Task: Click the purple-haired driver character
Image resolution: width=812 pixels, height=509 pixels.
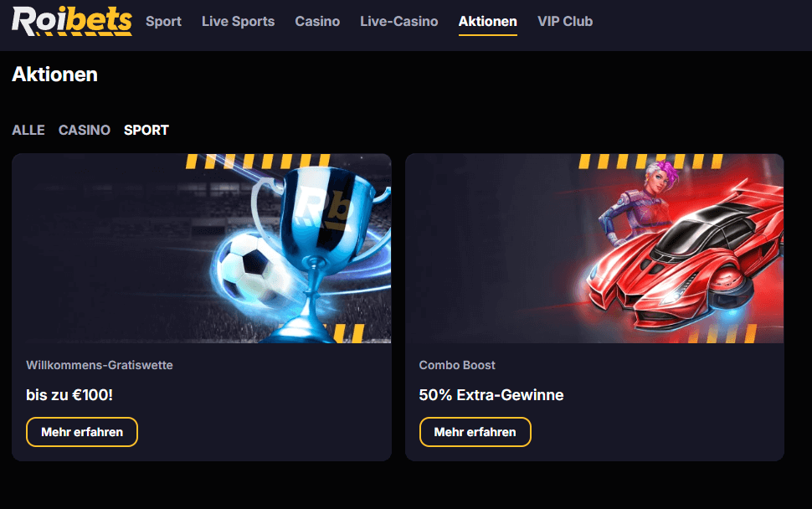Action: pos(639,204)
